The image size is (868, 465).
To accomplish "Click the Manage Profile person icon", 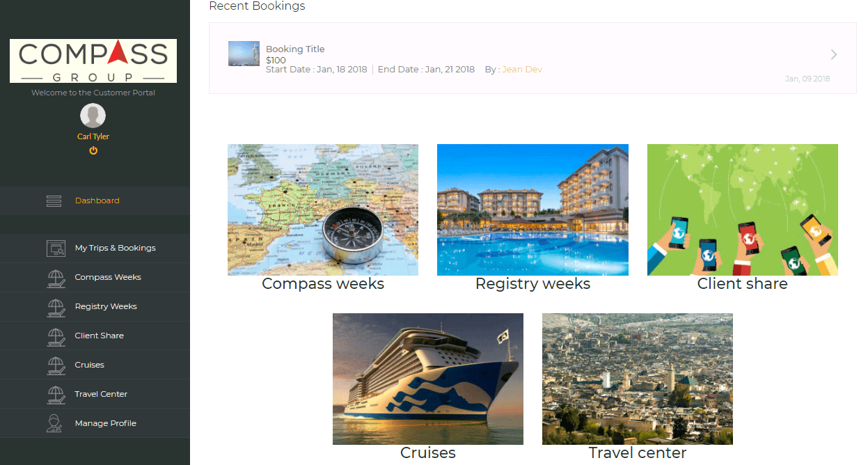I will 54,423.
